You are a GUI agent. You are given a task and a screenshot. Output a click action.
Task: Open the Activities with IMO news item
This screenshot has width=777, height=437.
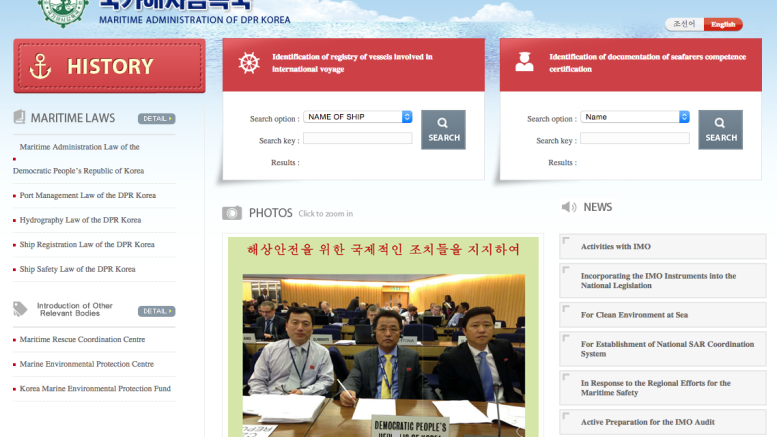[616, 246]
